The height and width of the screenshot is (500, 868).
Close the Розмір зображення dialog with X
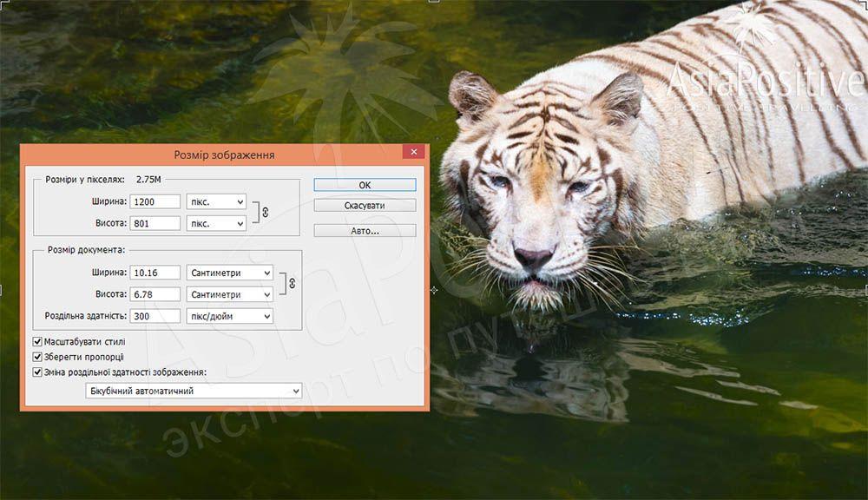click(x=413, y=153)
